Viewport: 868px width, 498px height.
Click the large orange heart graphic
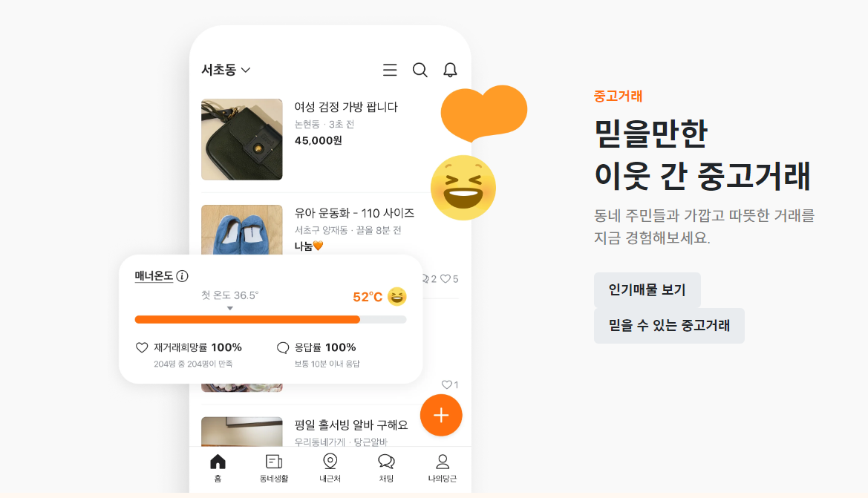484,113
